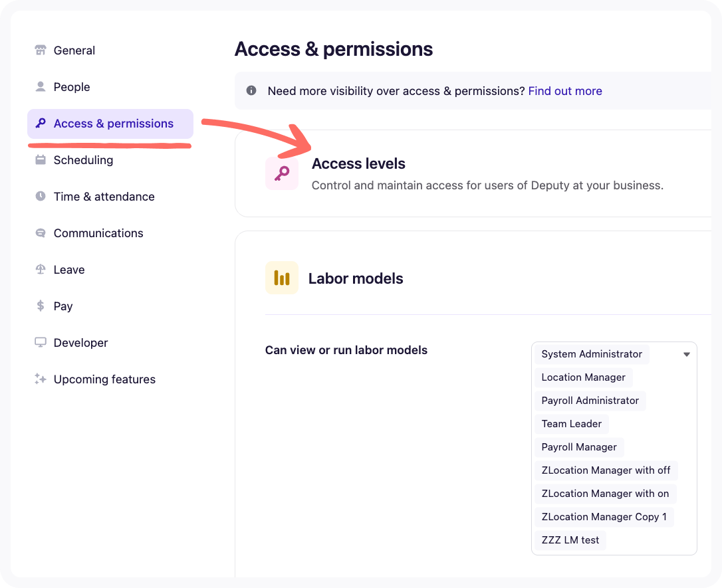Click the key icon beside Access & permissions
The image size is (722, 588).
[x=40, y=124]
